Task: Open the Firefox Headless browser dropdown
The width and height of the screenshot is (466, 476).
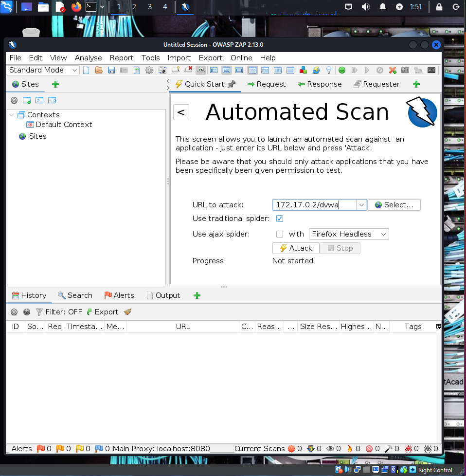Action: pyautogui.click(x=349, y=234)
